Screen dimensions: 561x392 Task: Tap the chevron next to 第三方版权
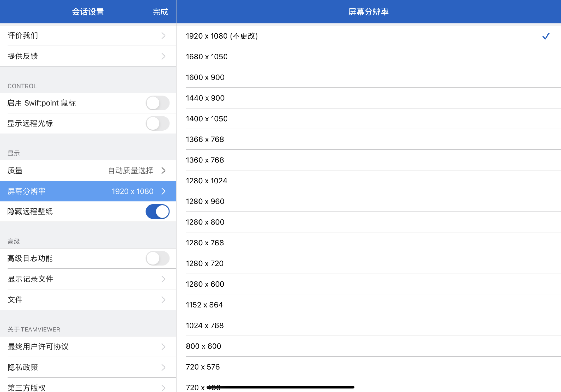tap(163, 388)
